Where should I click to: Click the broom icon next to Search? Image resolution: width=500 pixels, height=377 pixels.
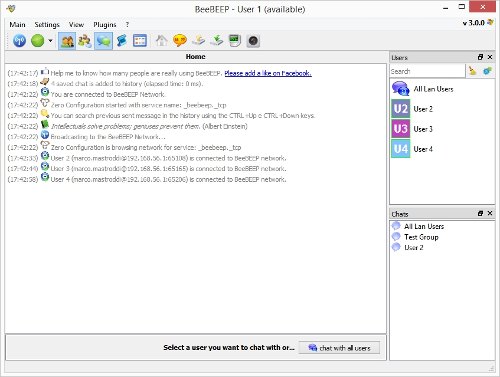(x=472, y=71)
